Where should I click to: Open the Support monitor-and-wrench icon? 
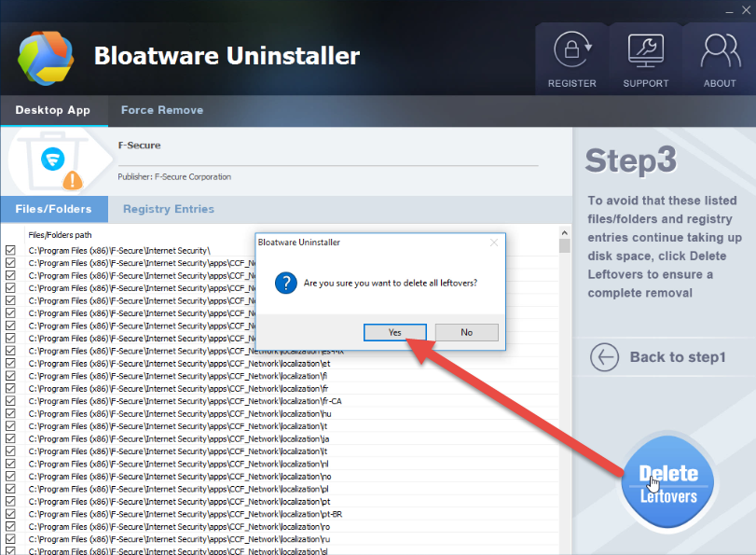pos(646,50)
